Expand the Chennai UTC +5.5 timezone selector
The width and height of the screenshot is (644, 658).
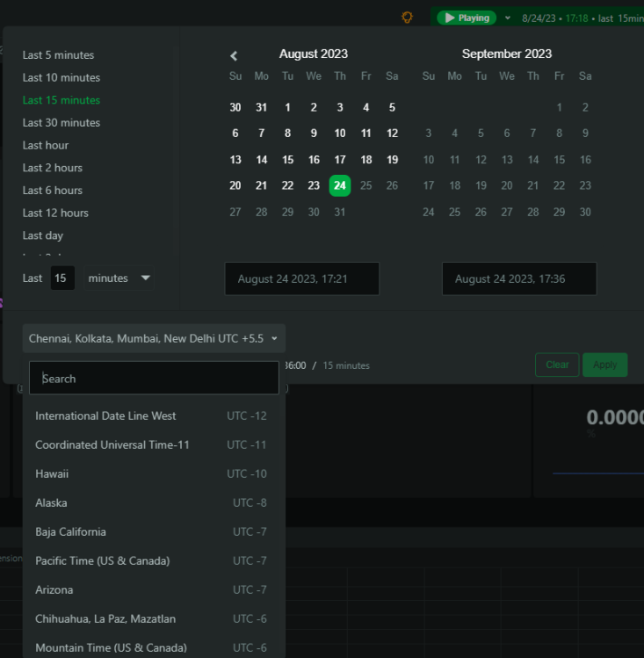tap(154, 338)
